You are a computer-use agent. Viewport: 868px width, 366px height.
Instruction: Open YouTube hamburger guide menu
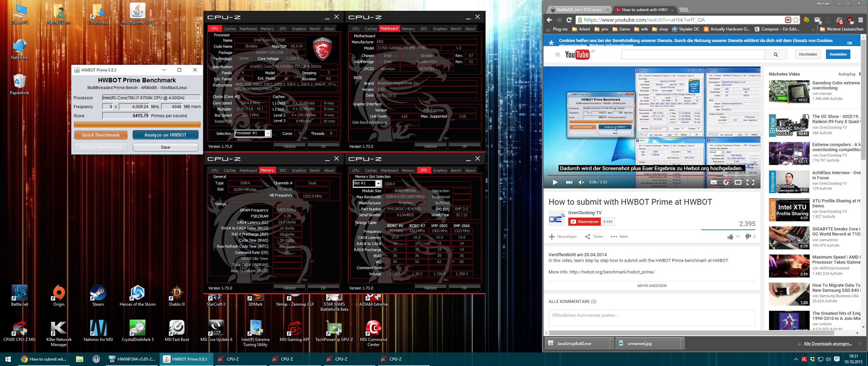(x=557, y=55)
